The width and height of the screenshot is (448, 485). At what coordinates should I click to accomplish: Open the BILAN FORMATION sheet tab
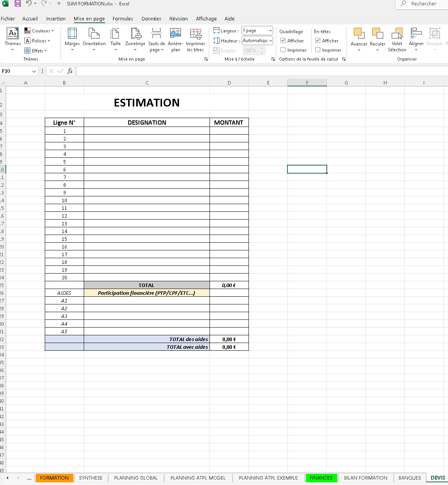point(365,478)
